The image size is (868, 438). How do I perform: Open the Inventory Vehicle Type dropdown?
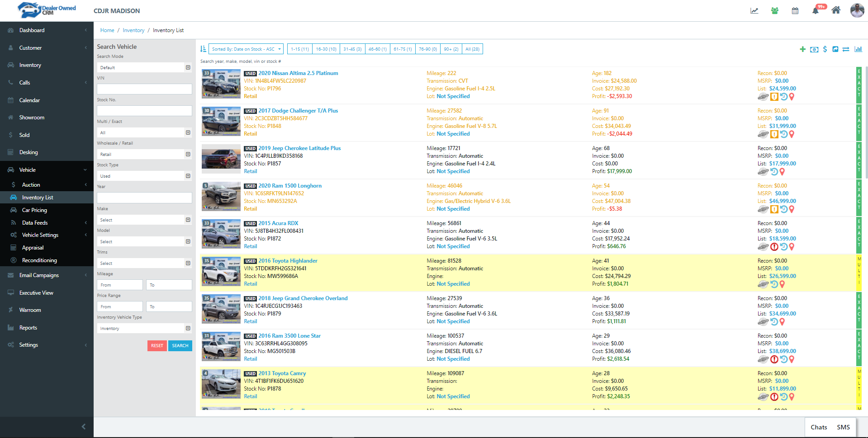(144, 329)
